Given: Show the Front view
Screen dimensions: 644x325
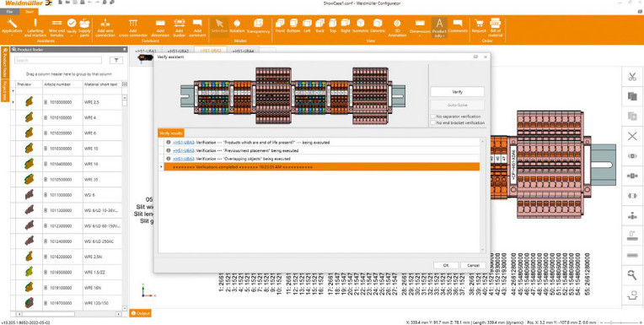Looking at the screenshot, I should tap(280, 25).
